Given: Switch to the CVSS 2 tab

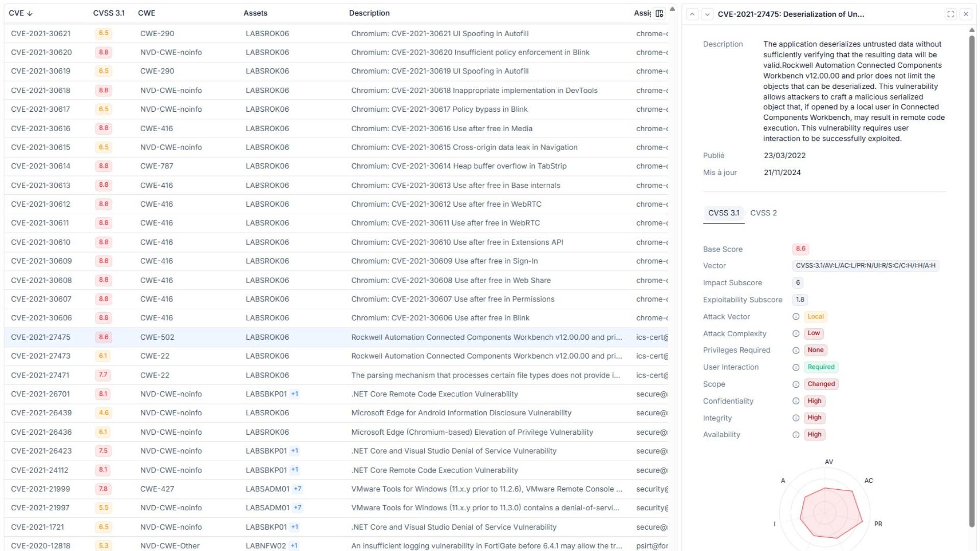Looking at the screenshot, I should pos(763,213).
